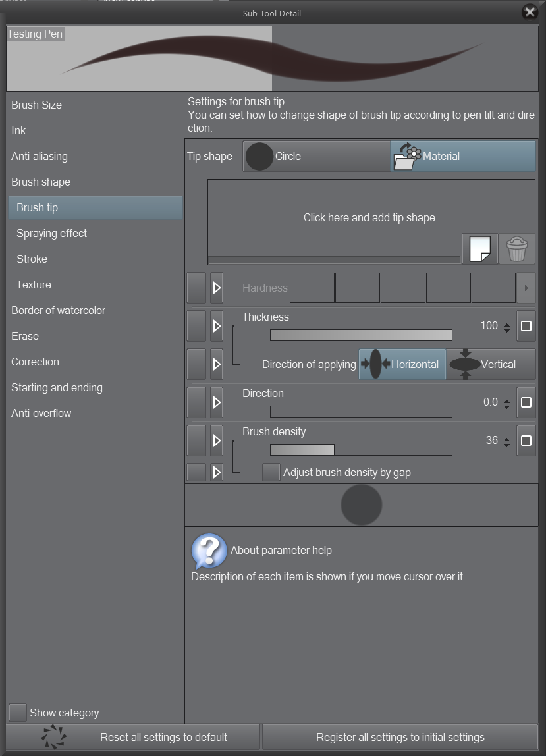Open the Anti-aliasing category
The image size is (546, 756).
click(96, 156)
